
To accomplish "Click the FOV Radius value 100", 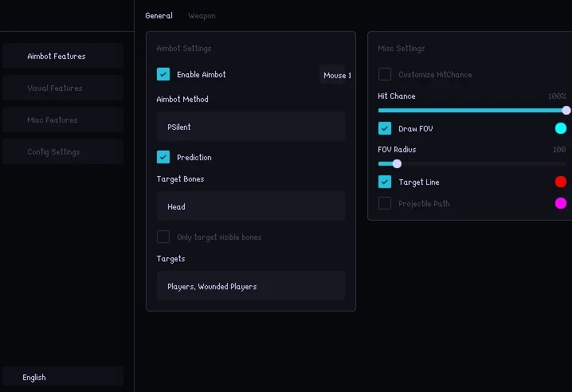I will [559, 149].
